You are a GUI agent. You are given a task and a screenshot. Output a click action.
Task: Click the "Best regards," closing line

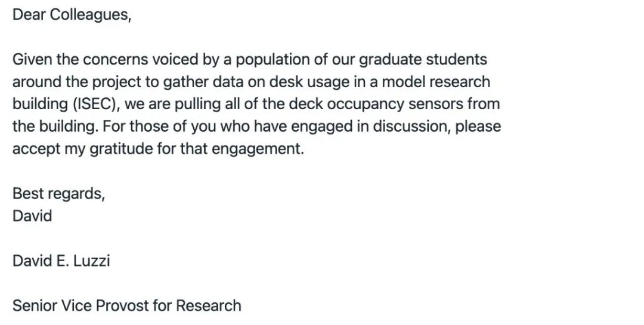click(58, 194)
